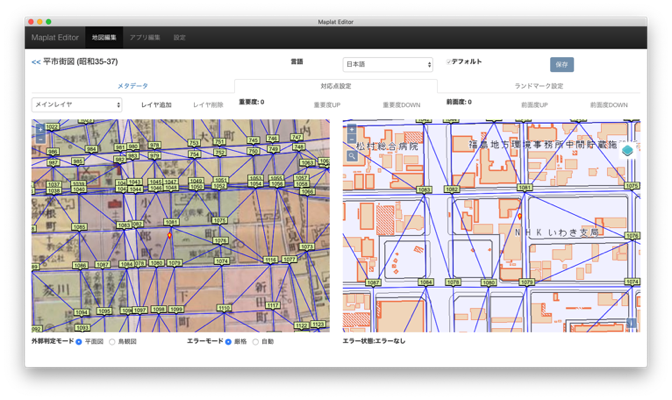Click レイヤ追加 to add layer
The image size is (672, 400).
(156, 105)
